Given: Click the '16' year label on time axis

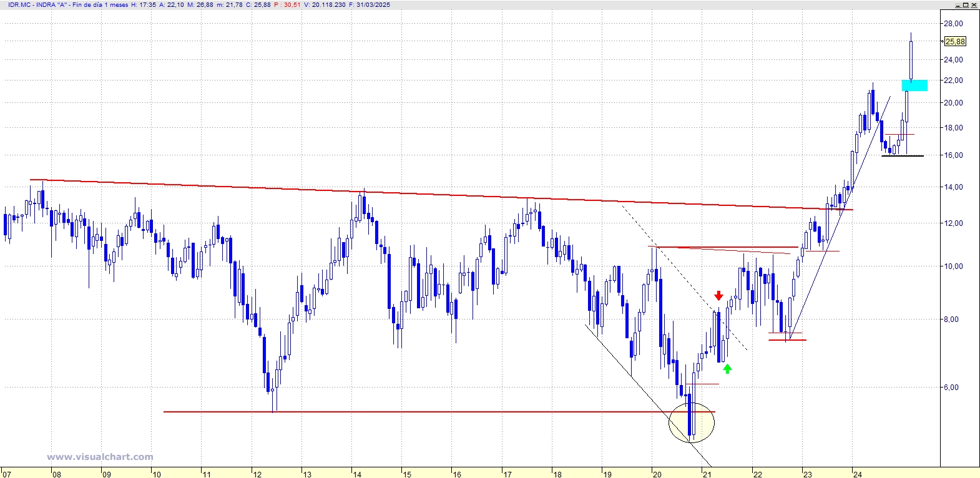Looking at the screenshot, I should click(457, 474).
